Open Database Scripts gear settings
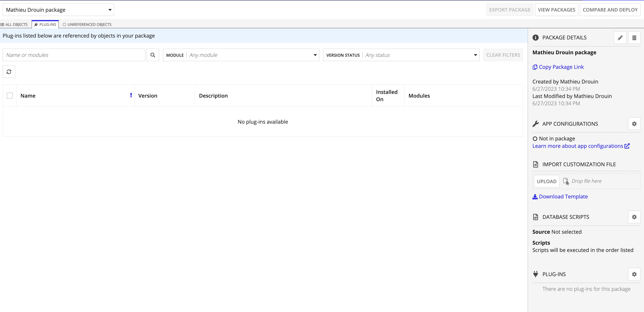Screen dimensions: 644x312 [x=634, y=217]
